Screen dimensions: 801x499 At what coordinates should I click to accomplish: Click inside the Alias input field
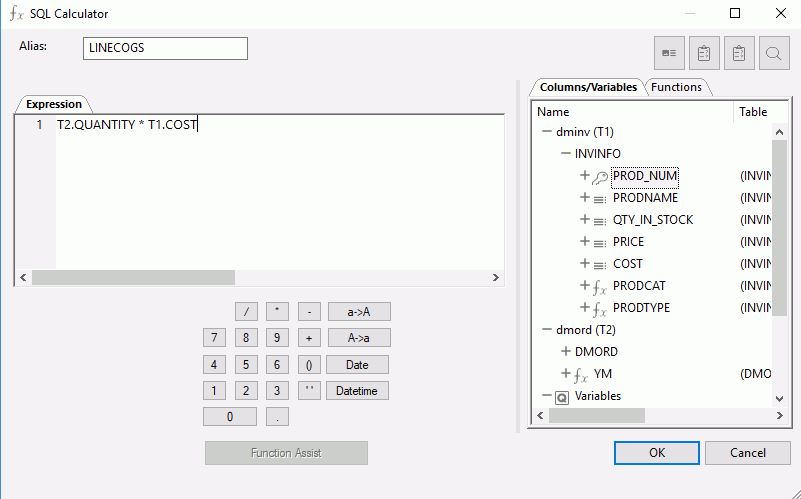(x=166, y=48)
